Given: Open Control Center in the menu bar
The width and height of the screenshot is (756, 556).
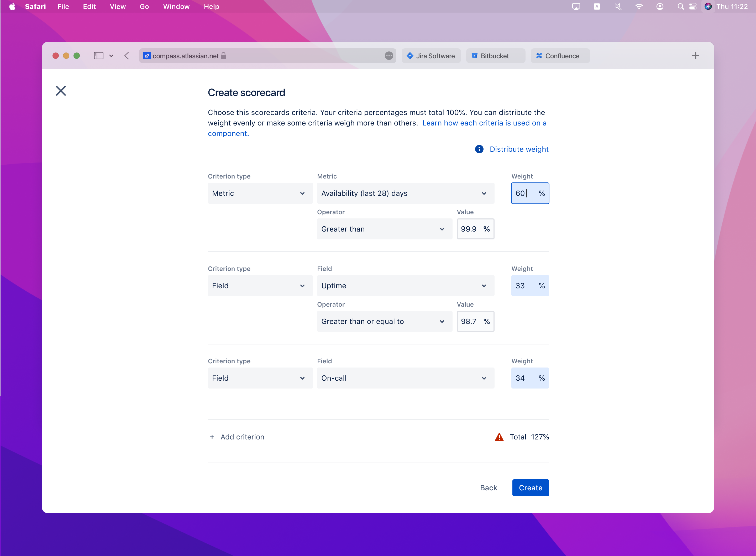Looking at the screenshot, I should click(x=693, y=6).
